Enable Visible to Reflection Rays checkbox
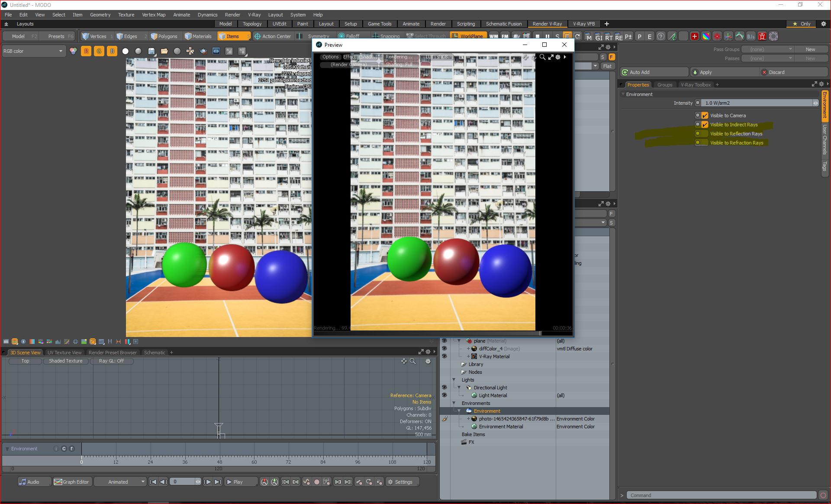The height and width of the screenshot is (504, 831). tap(705, 134)
